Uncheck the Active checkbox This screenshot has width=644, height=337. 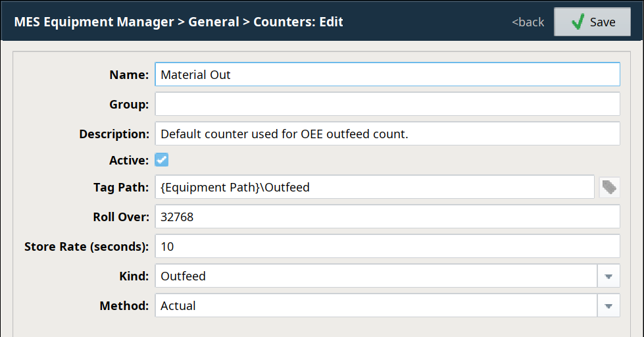point(161,160)
